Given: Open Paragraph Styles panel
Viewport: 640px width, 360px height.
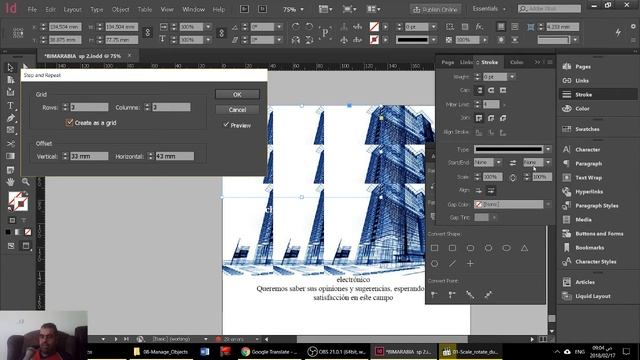Looking at the screenshot, I should point(596,206).
